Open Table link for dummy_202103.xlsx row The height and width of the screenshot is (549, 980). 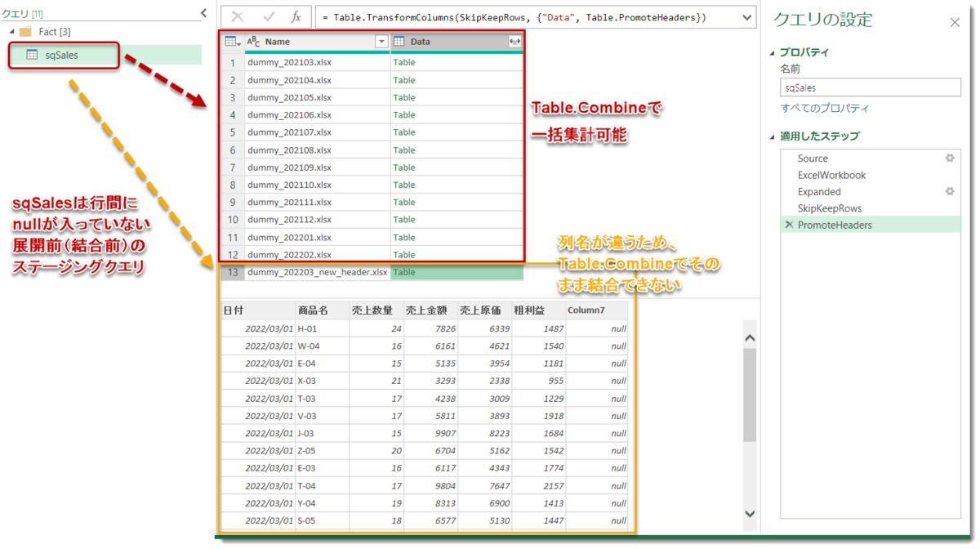pos(404,62)
